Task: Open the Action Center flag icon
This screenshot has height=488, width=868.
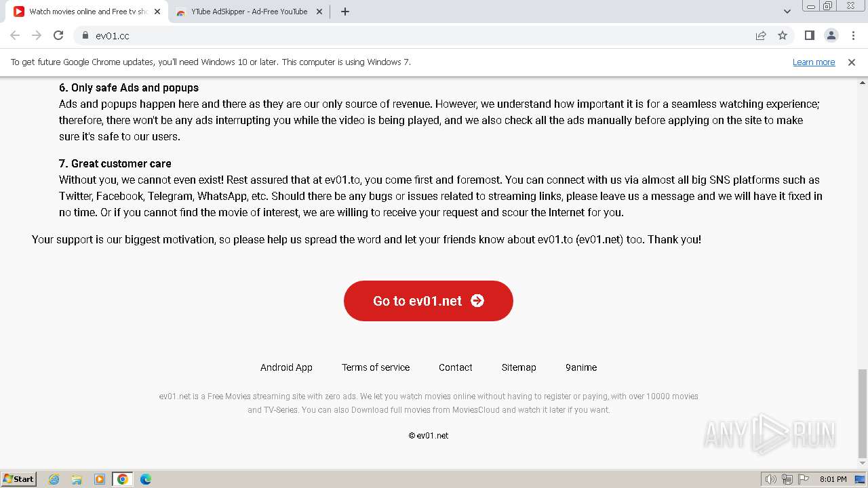Action: click(x=804, y=479)
